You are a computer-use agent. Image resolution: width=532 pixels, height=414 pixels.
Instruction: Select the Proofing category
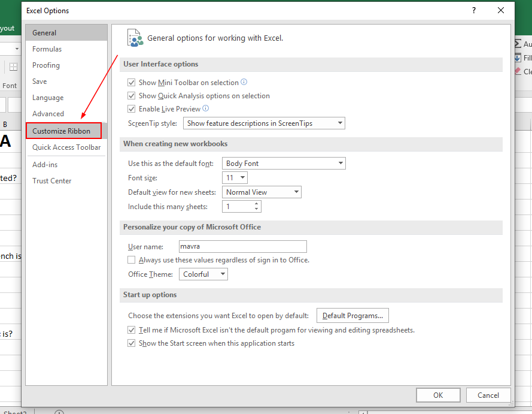pyautogui.click(x=66, y=65)
